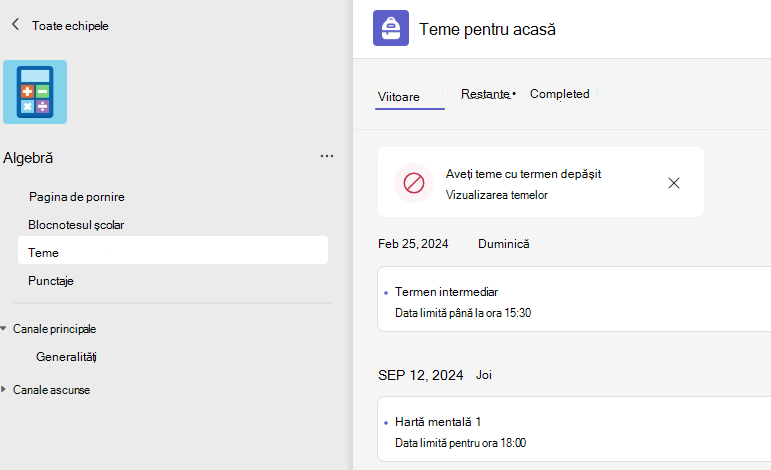This screenshot has width=771, height=470.
Task: Dismiss the overdue assignments notification
Action: click(x=674, y=183)
